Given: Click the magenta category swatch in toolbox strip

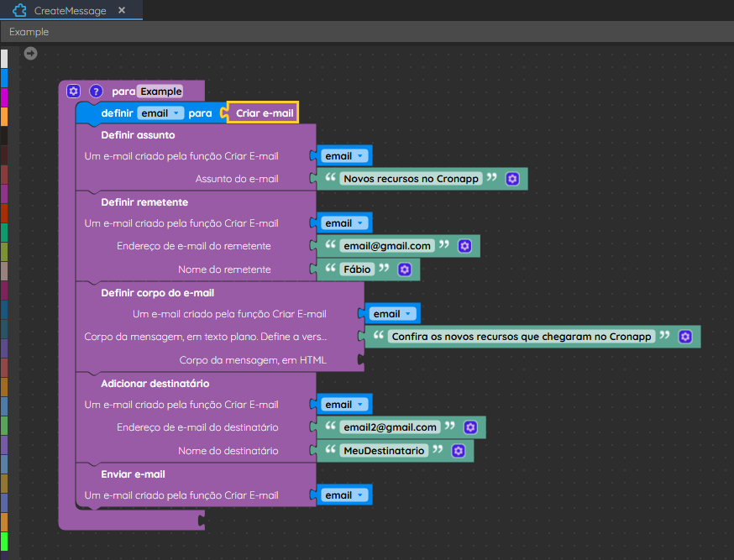Looking at the screenshot, I should click(4, 97).
